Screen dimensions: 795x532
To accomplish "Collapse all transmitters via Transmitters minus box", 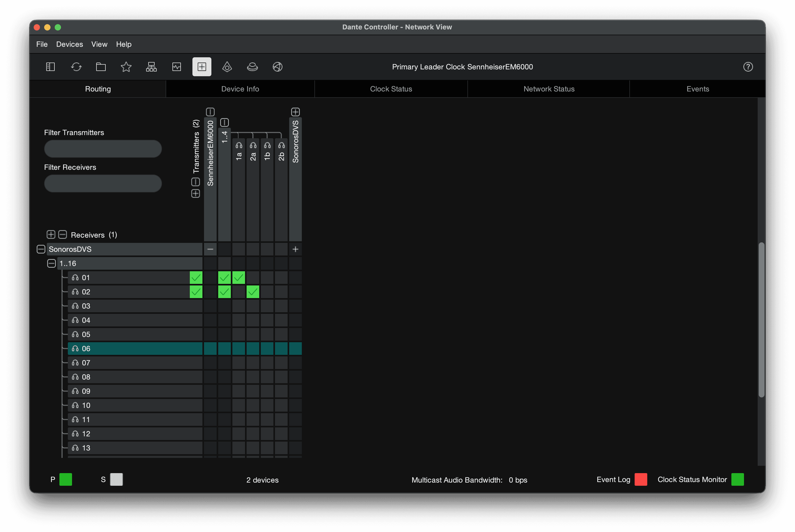I will pos(195,182).
